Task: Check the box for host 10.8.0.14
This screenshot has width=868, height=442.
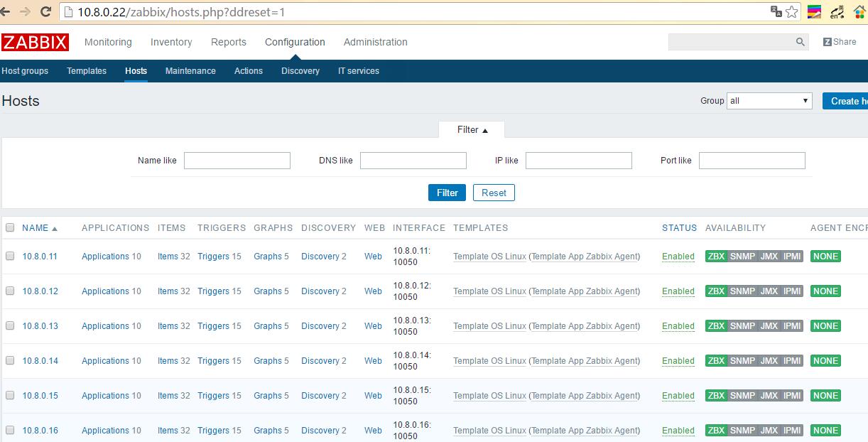Action: coord(10,361)
